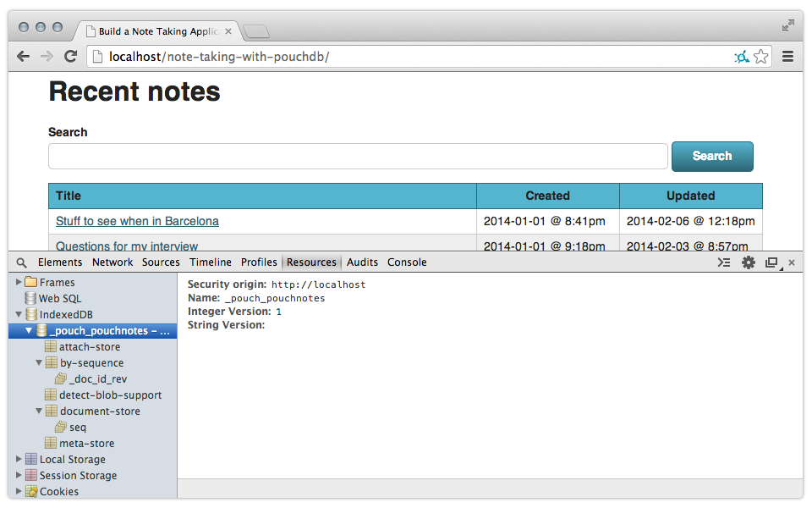Click the attach-store table icon
The image size is (812, 508).
point(51,346)
